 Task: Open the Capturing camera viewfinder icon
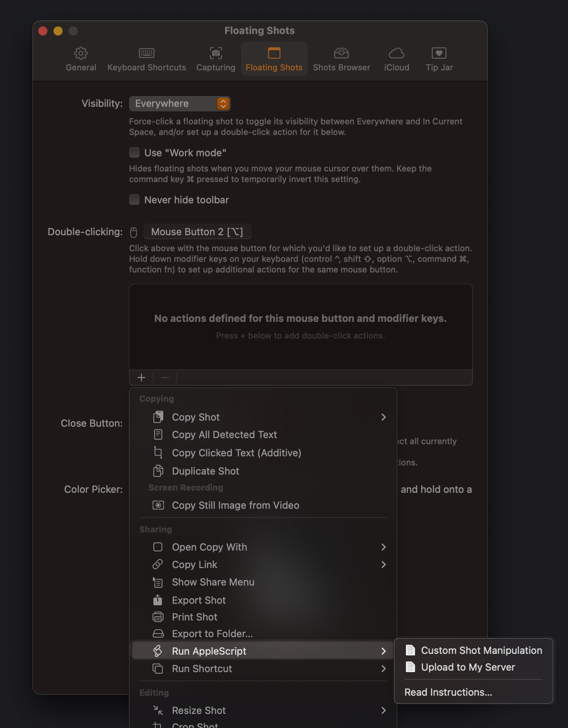click(216, 53)
